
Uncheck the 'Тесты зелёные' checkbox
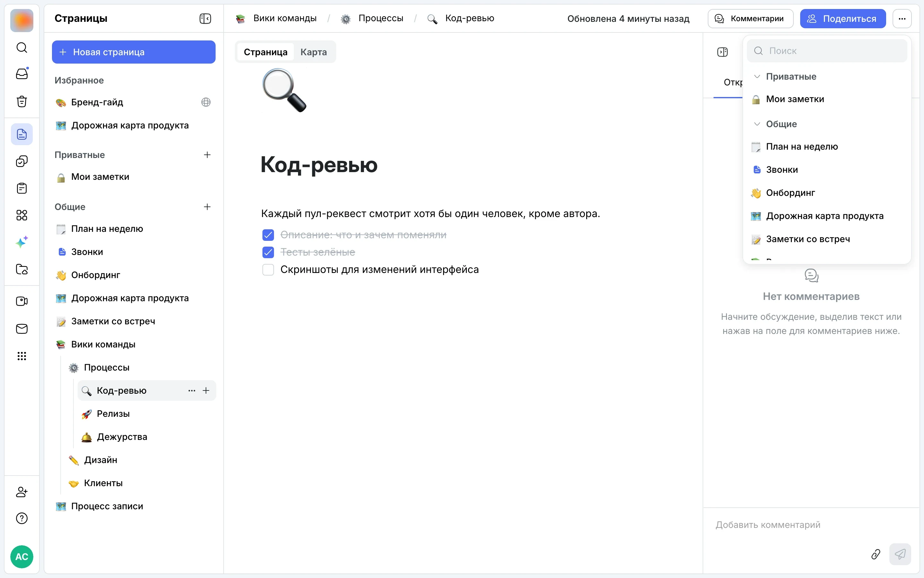pyautogui.click(x=268, y=252)
